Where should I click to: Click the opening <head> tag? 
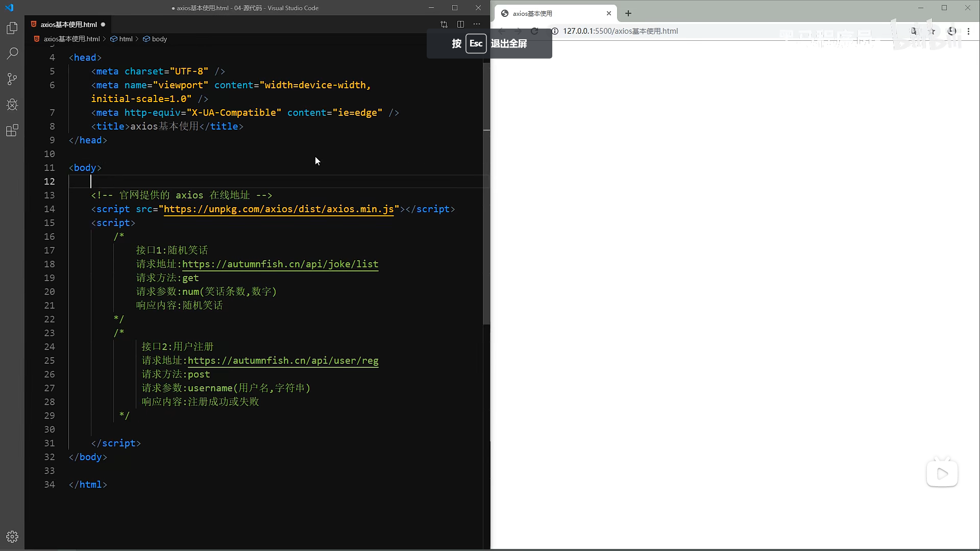point(85,58)
